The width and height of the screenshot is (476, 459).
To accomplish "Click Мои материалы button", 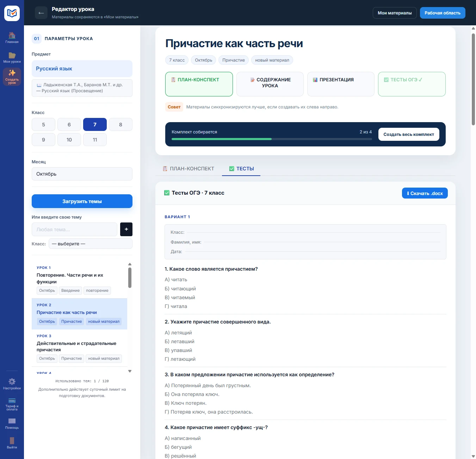I will (x=395, y=13).
